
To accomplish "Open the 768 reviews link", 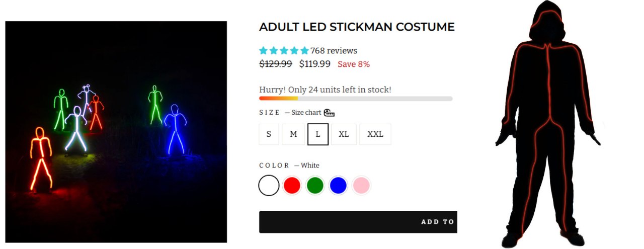I will point(334,51).
